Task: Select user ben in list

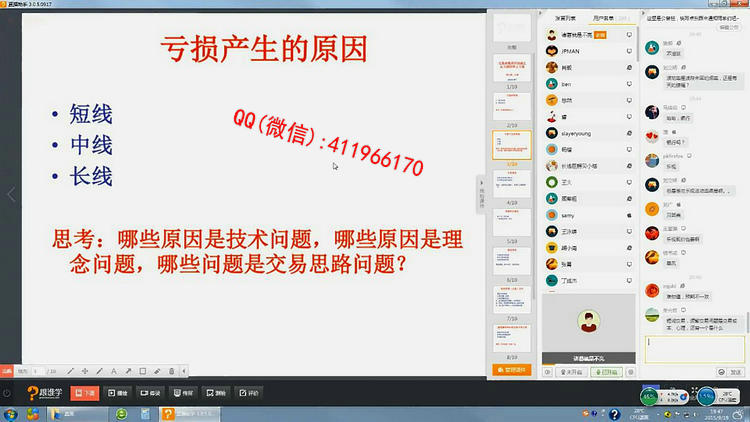Action: [x=589, y=84]
